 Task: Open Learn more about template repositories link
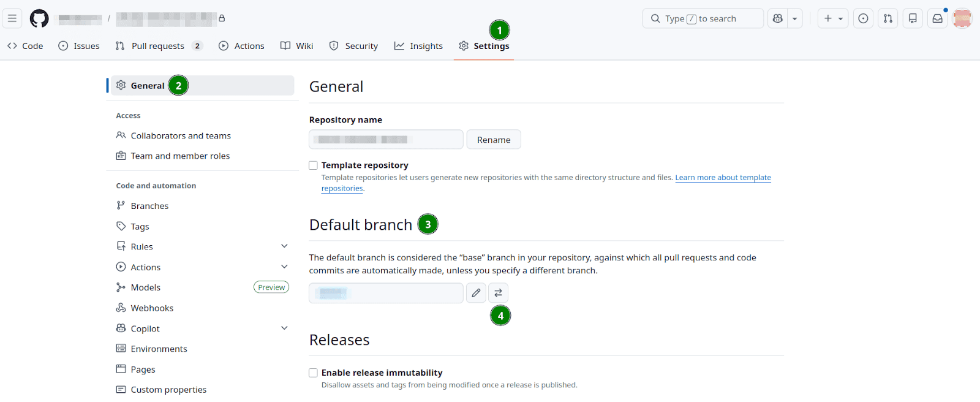pyautogui.click(x=723, y=178)
